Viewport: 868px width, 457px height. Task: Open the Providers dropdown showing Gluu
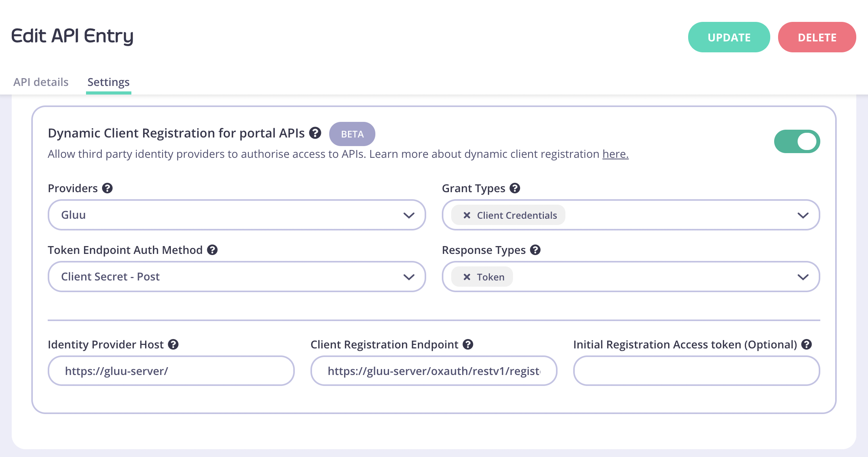click(237, 215)
